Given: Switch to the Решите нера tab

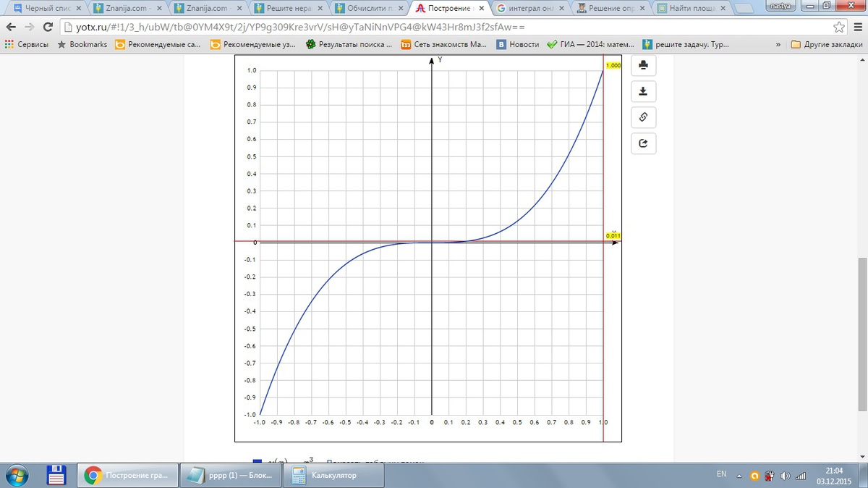Looking at the screenshot, I should click(x=288, y=9).
